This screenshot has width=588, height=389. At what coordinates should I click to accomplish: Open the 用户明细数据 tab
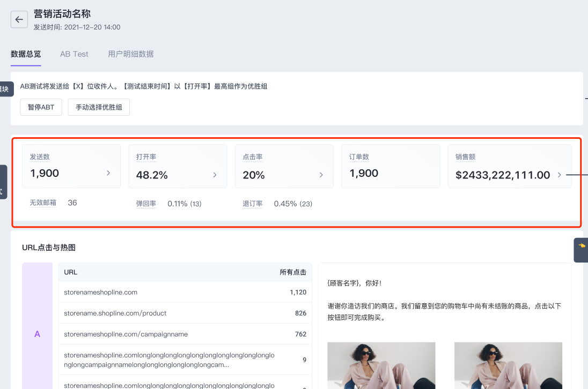[x=130, y=54]
